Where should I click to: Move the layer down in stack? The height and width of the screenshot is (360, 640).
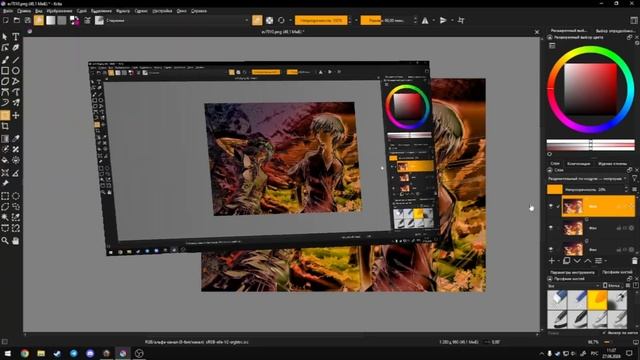[x=577, y=260]
